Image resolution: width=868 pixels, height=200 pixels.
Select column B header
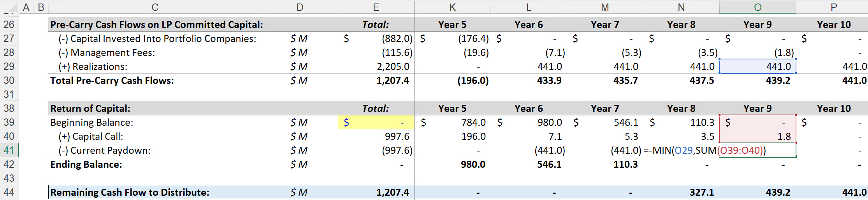click(41, 7)
